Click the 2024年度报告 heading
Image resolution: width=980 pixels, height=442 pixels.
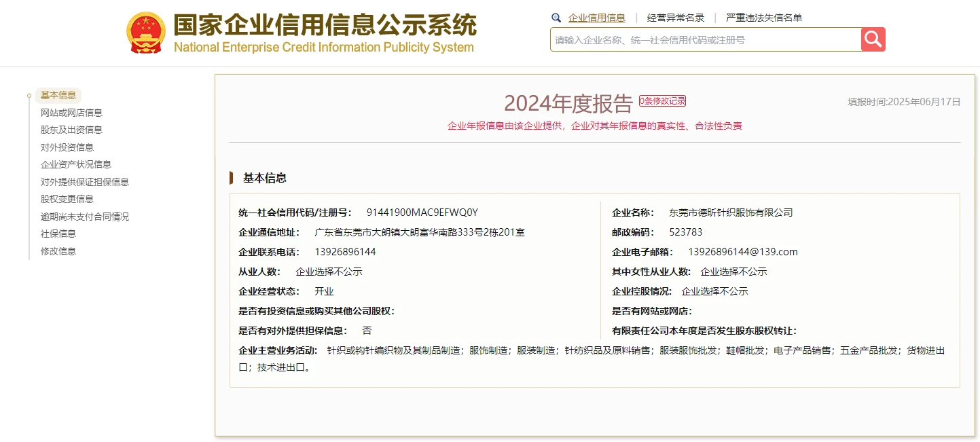pos(568,103)
